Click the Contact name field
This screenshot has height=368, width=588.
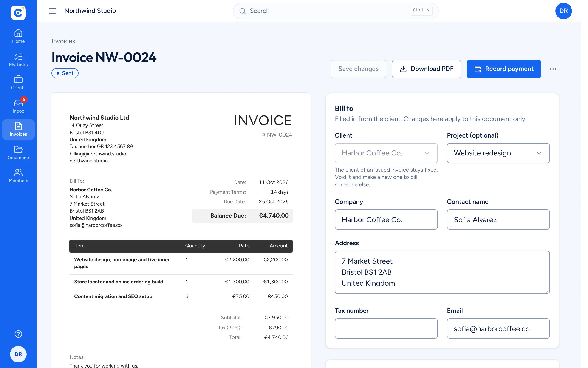pos(498,219)
